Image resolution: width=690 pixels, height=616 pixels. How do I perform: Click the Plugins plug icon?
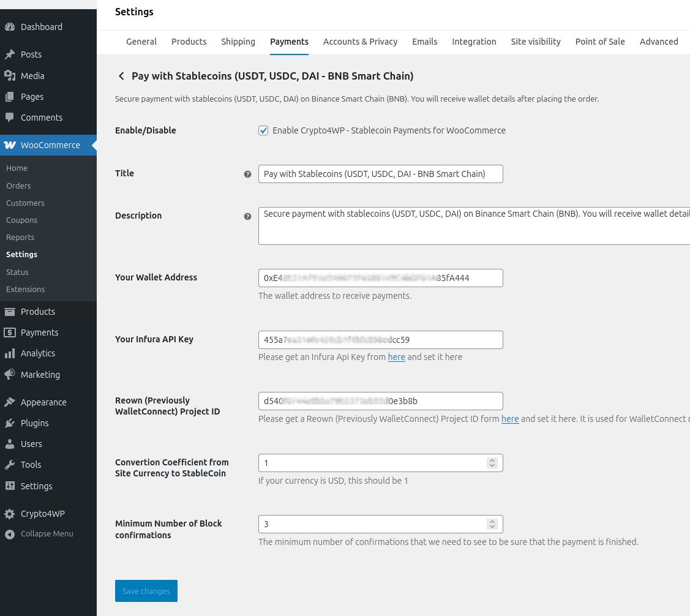point(10,423)
